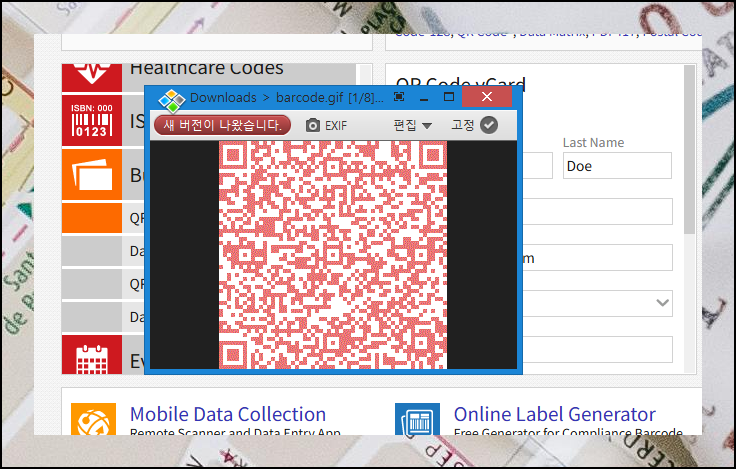
Task: Click the Mobile Data Collection orange icon
Action: tap(93, 419)
